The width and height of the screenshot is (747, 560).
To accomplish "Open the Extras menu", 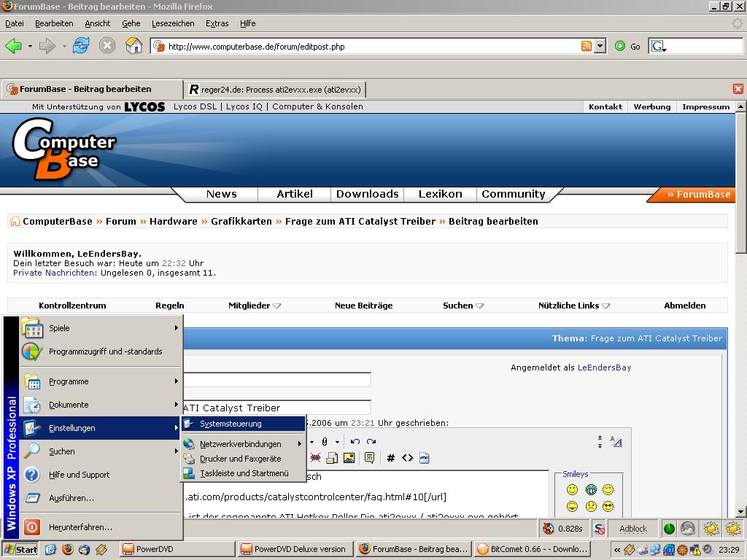I will pos(217,23).
